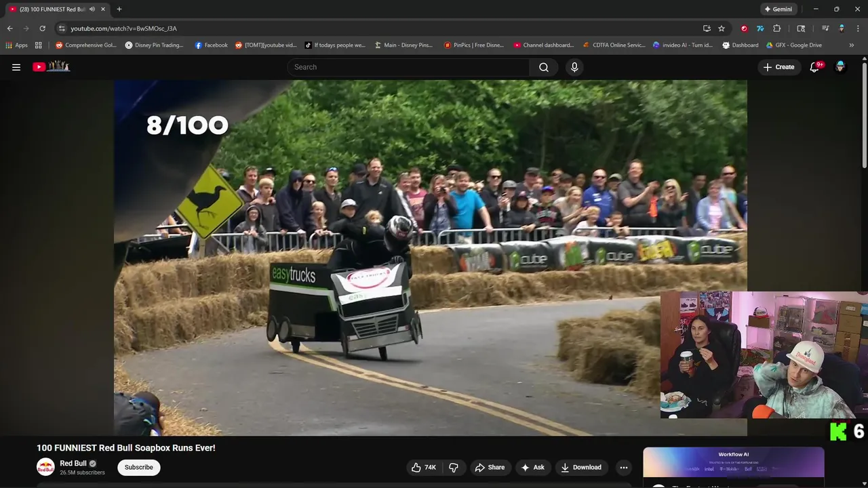Screen dimensions: 868x488
Task: Open If todays people we... bookmark
Action: coord(335,45)
